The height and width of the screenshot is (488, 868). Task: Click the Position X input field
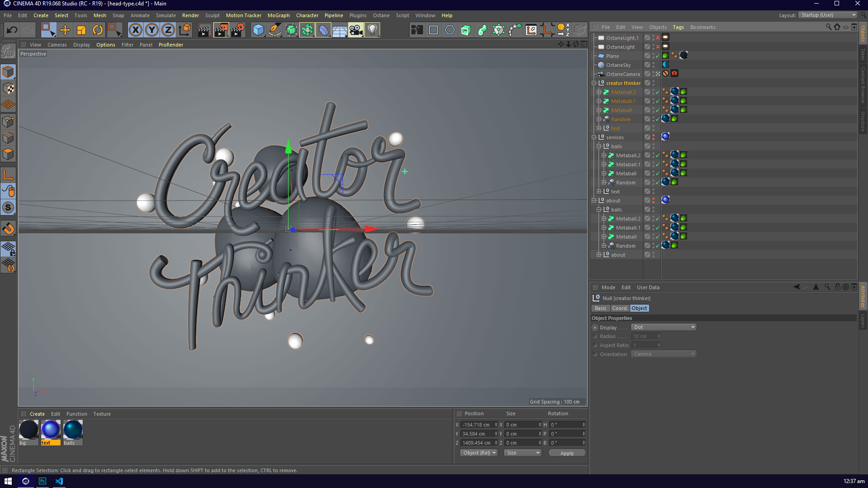point(476,425)
